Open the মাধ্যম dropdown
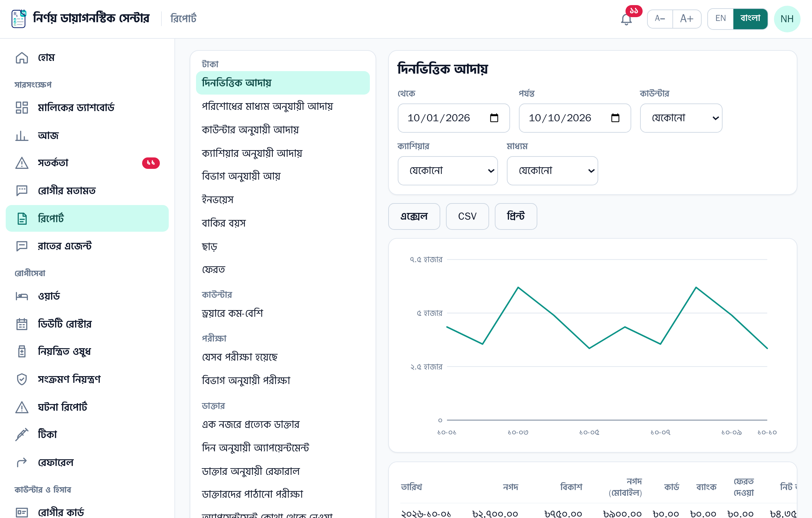This screenshot has height=518, width=812. pyautogui.click(x=552, y=170)
